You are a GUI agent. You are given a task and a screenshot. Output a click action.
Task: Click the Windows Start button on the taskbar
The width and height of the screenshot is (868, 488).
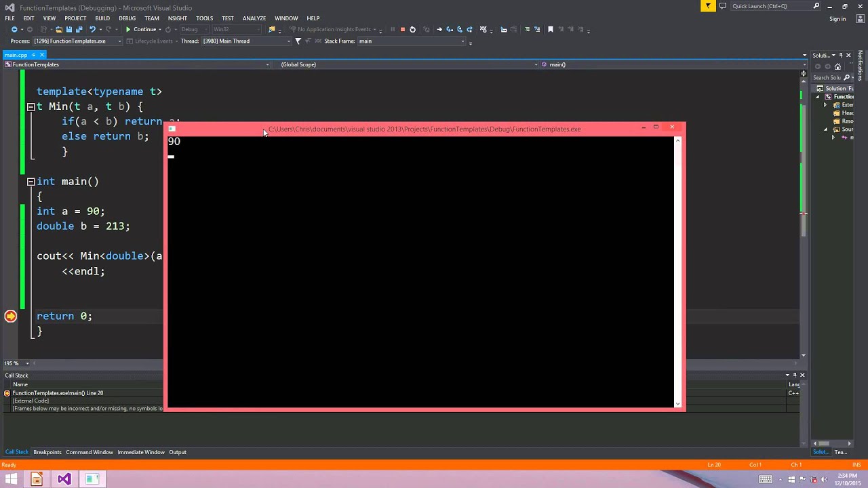pyautogui.click(x=11, y=479)
